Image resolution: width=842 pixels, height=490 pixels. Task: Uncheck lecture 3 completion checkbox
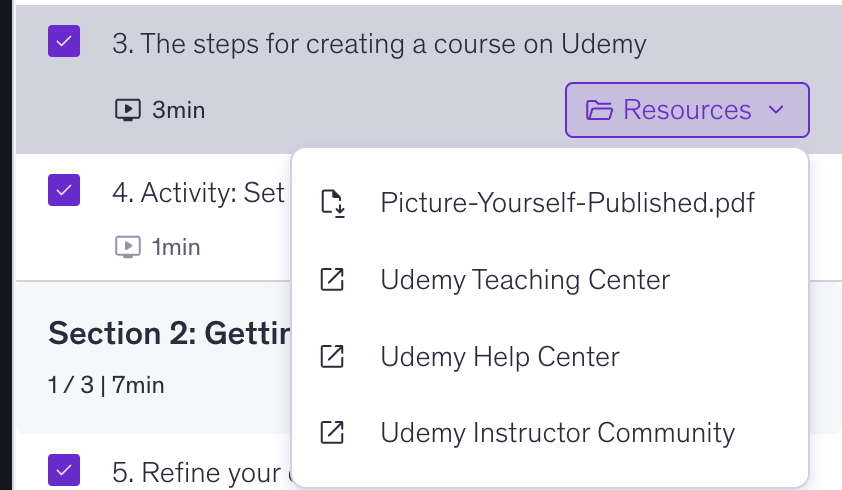coord(64,42)
